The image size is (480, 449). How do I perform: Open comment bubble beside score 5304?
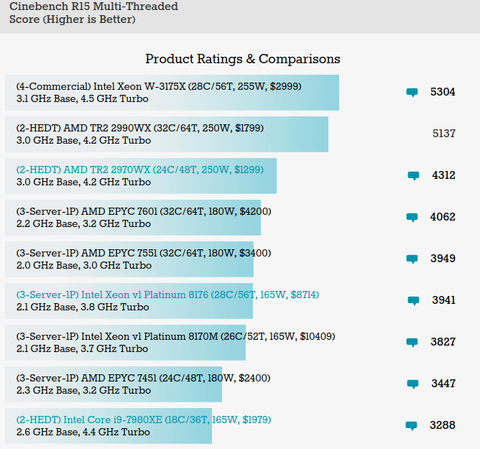(412, 92)
